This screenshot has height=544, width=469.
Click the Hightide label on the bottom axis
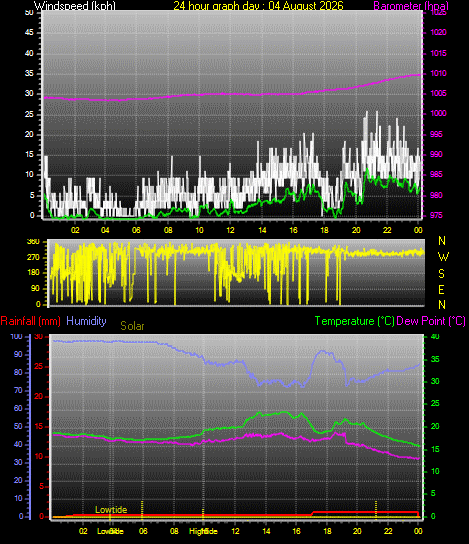point(203,531)
